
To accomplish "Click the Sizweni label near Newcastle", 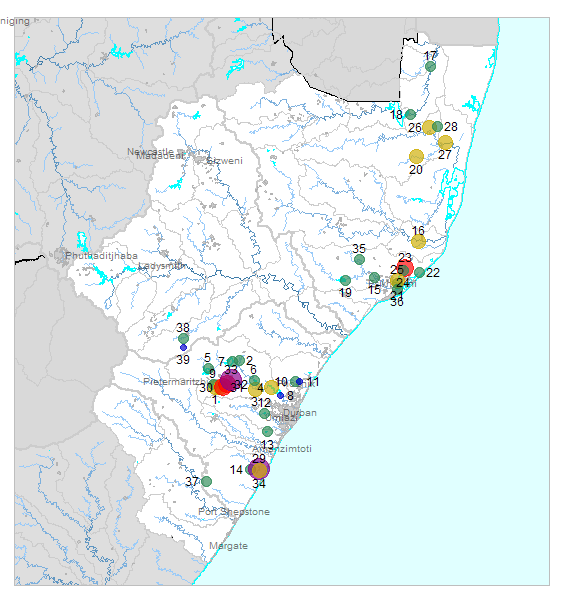I will click(x=225, y=161).
